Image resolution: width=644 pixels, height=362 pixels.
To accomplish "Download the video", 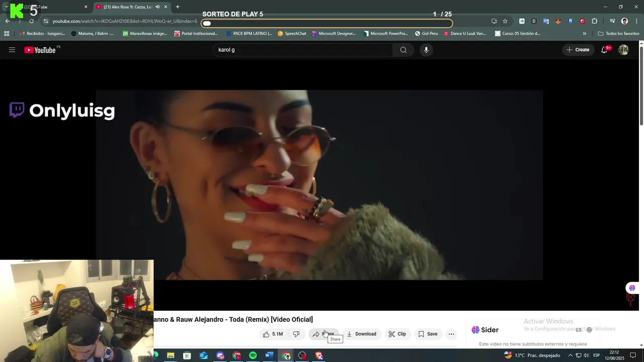I will 361,334.
